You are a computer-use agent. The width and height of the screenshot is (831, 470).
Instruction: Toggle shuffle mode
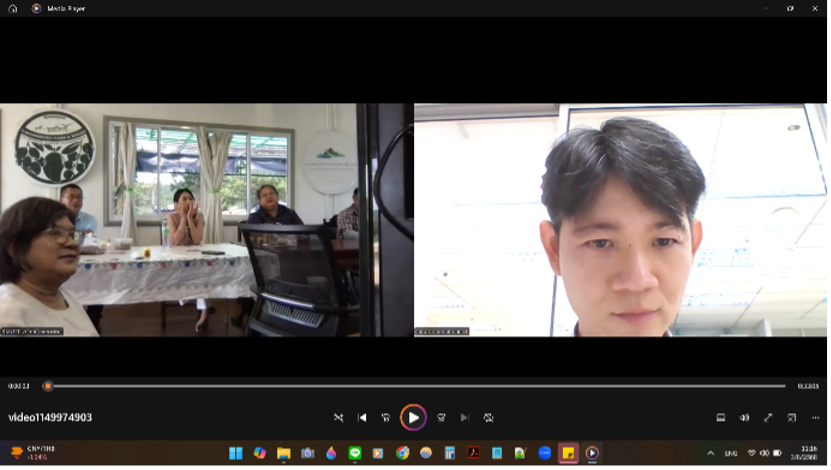(x=338, y=417)
